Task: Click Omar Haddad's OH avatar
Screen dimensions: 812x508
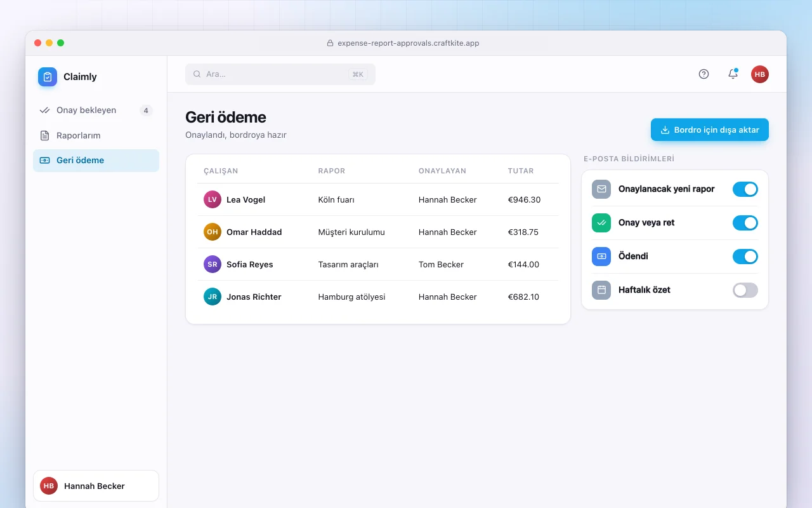Action: 213,232
